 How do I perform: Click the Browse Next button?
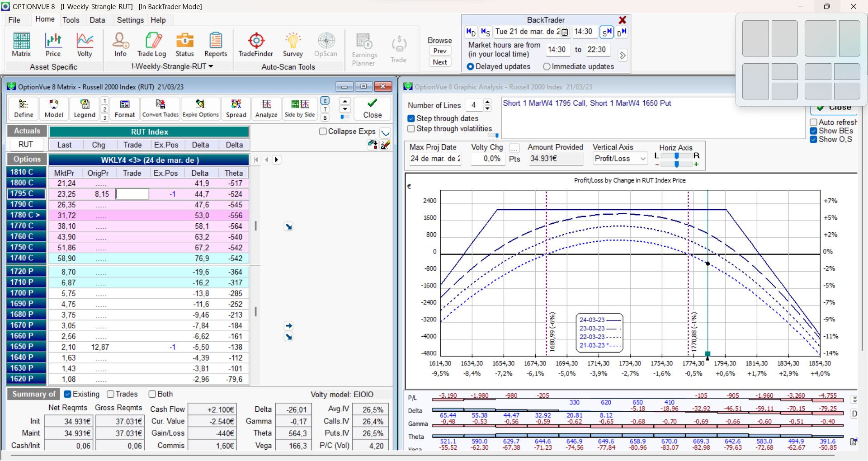coord(440,62)
